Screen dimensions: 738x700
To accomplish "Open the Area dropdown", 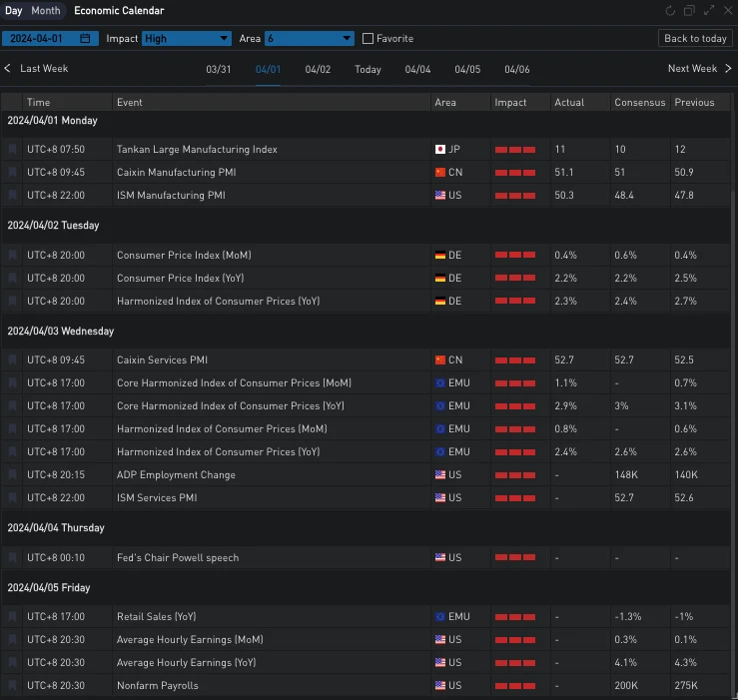I will [x=309, y=39].
